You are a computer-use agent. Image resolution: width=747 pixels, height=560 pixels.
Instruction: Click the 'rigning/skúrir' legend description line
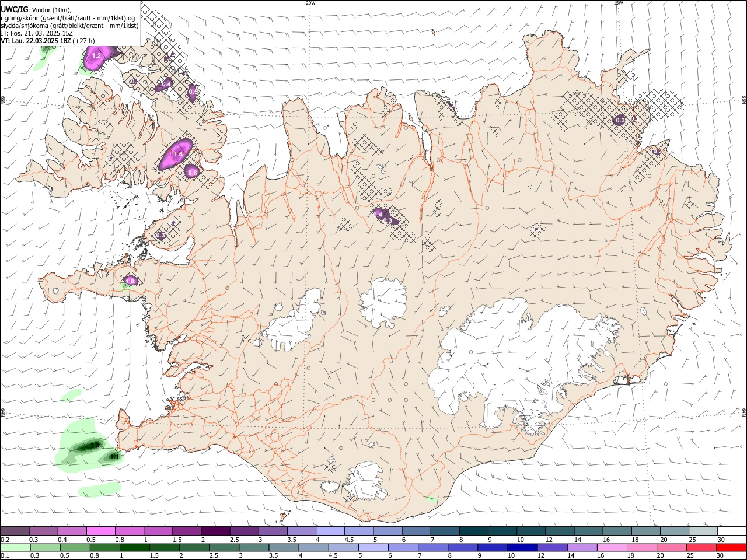(x=68, y=18)
